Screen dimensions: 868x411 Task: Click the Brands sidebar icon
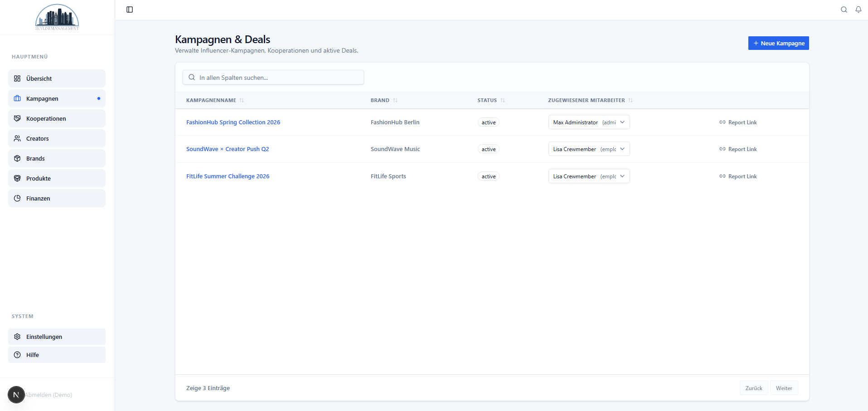17,158
